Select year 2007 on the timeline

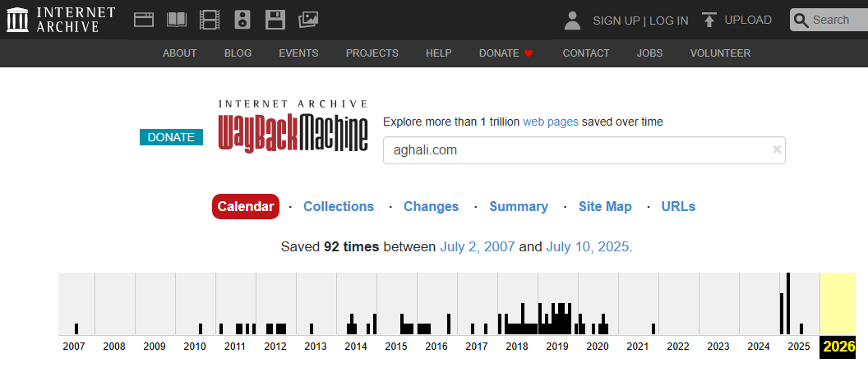[74, 347]
